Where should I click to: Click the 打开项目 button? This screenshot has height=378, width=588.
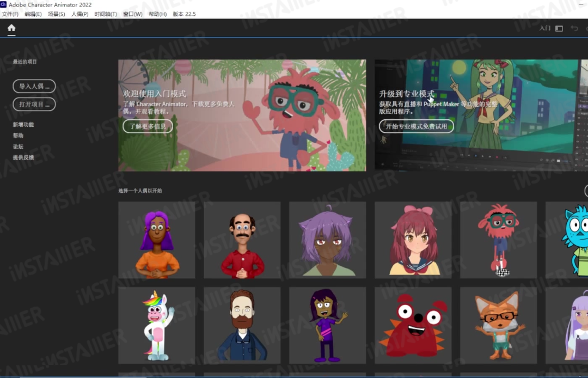click(34, 104)
